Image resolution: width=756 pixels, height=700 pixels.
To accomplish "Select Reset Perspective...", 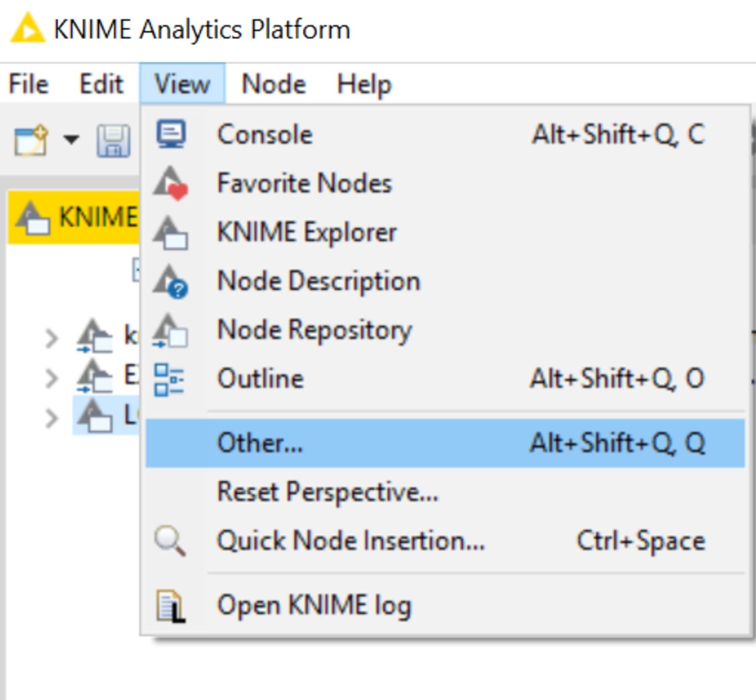I will [445, 492].
